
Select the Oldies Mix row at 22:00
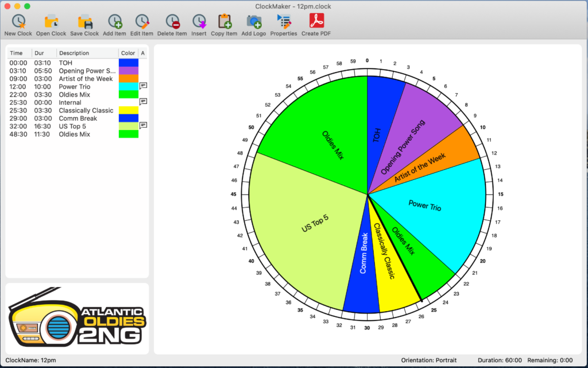(x=78, y=95)
